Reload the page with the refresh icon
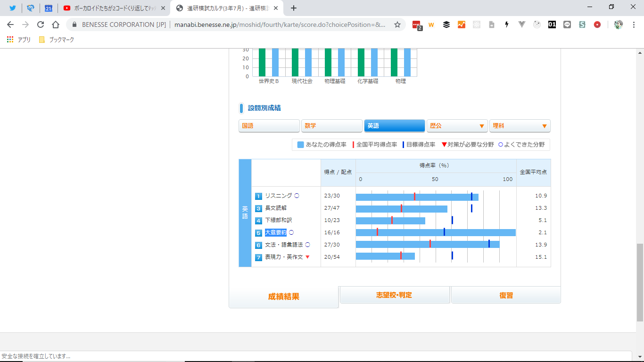 click(41, 25)
